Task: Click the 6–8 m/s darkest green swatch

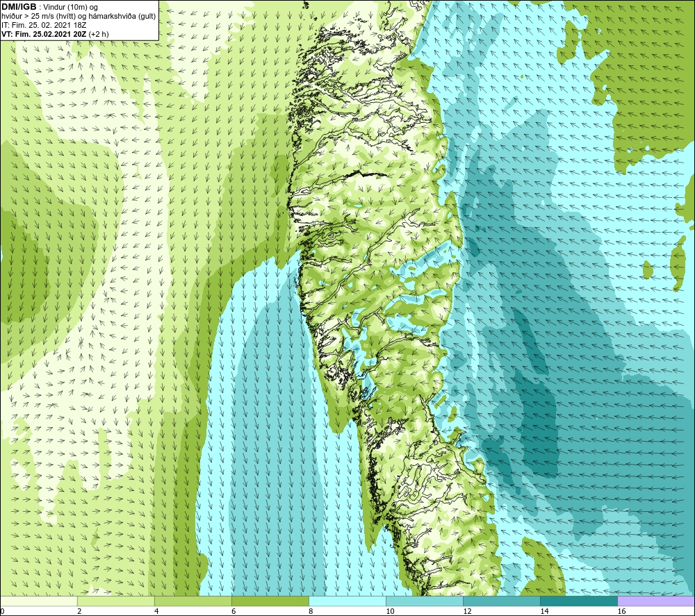Action: click(270, 601)
